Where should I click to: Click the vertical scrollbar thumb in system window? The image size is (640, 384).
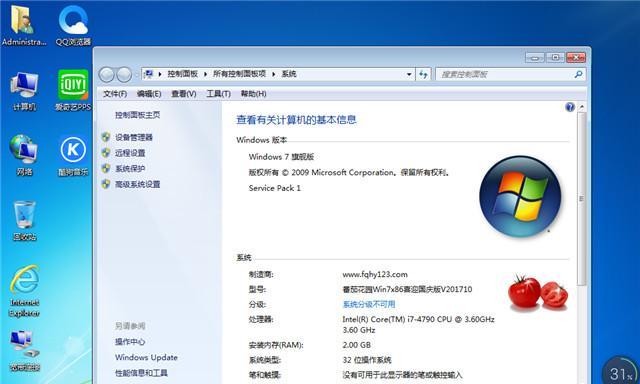(x=582, y=199)
